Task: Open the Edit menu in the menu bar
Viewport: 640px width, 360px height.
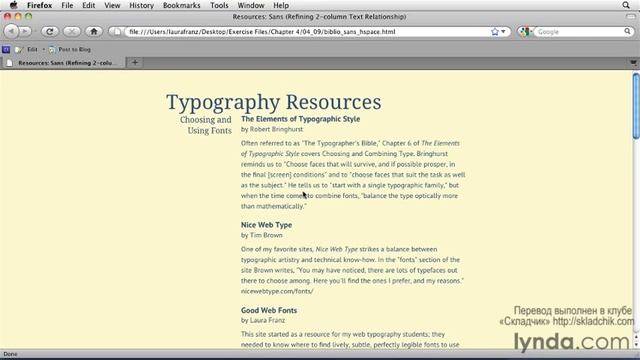Action: (89, 5)
